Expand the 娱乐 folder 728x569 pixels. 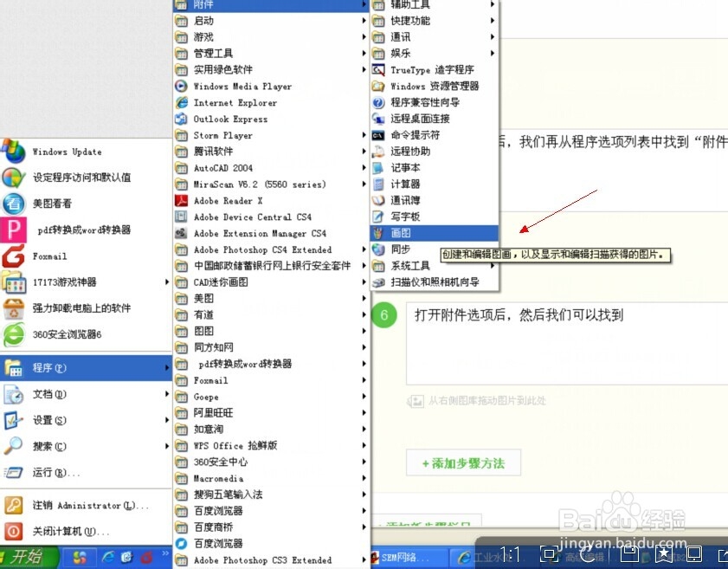[435, 54]
